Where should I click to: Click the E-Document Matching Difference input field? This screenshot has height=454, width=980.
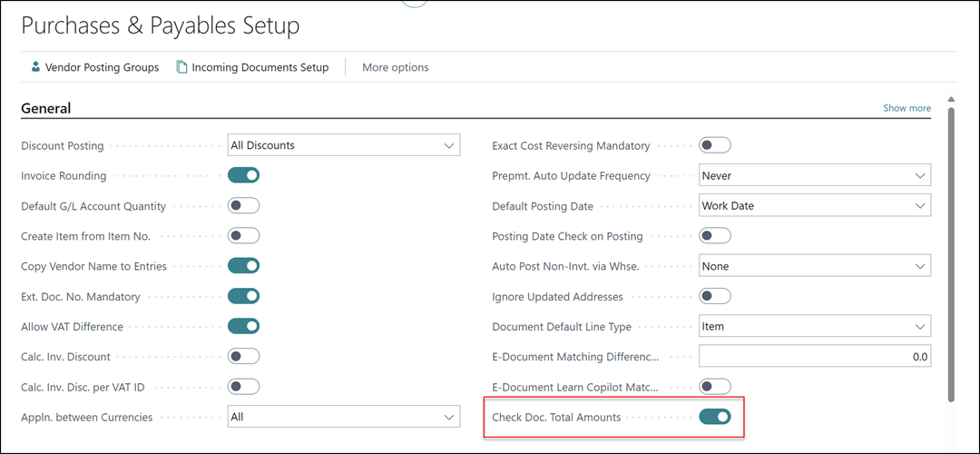pyautogui.click(x=815, y=357)
